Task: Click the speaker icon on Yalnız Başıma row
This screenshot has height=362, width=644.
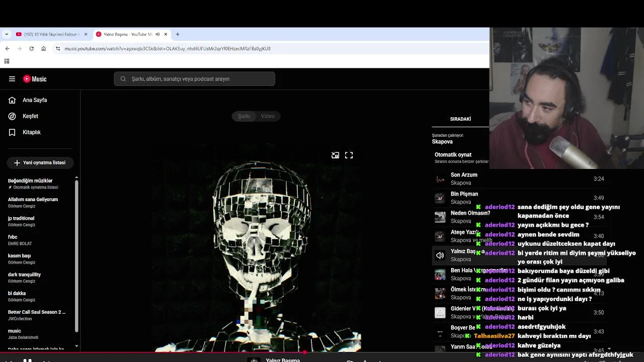Action: tap(440, 255)
